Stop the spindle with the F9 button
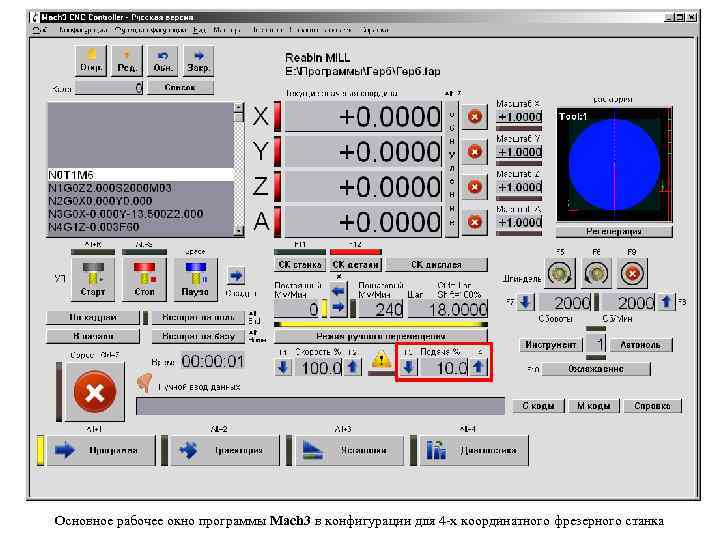Image resolution: width=720 pixels, height=540 pixels. [632, 273]
